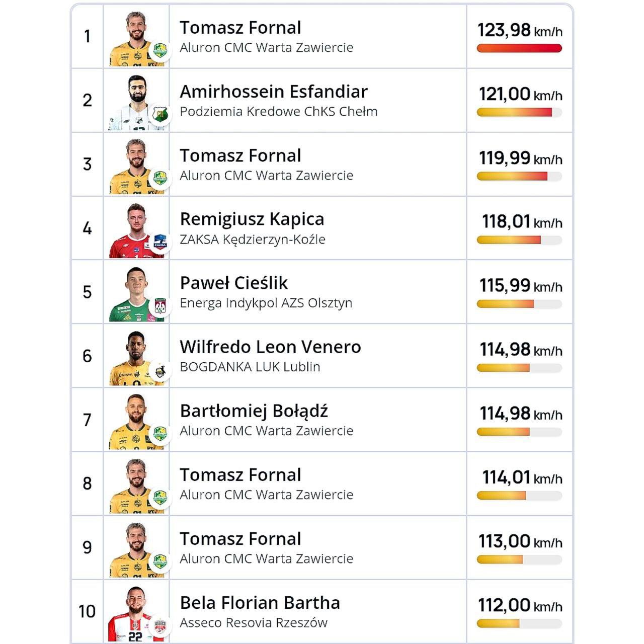Click the Warta Zawiercie badge beside Bartłomiej Bołądź
The image size is (644, 644).
160,434
